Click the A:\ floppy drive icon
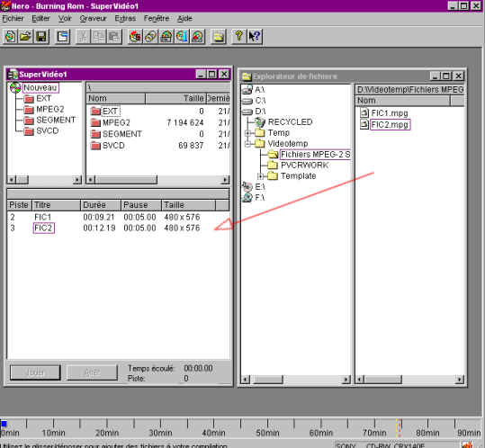This screenshot has width=485, height=448. pos(247,90)
